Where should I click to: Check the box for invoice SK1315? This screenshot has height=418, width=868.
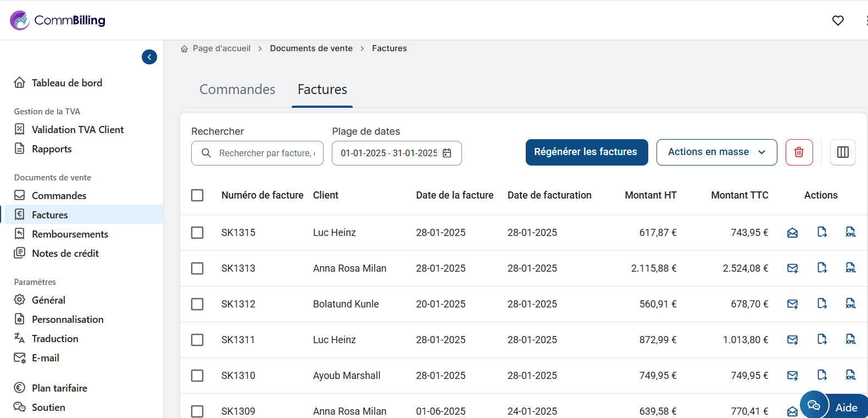(x=197, y=233)
